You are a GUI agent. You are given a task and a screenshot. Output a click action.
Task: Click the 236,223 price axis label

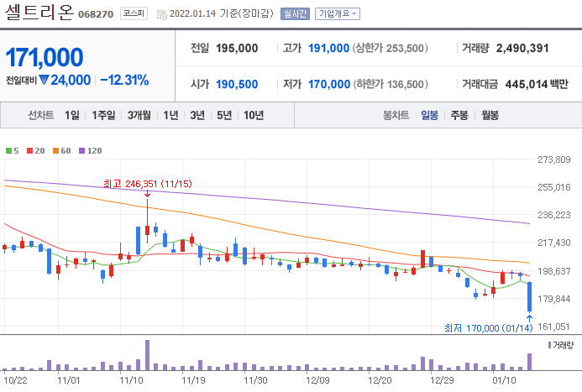tap(554, 215)
